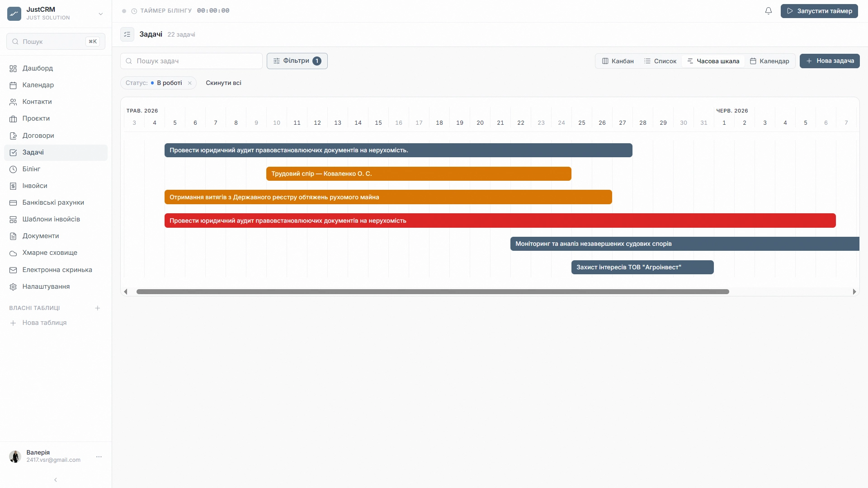868x488 pixels.
Task: Click Скинути всі to reset filters
Action: (x=223, y=83)
